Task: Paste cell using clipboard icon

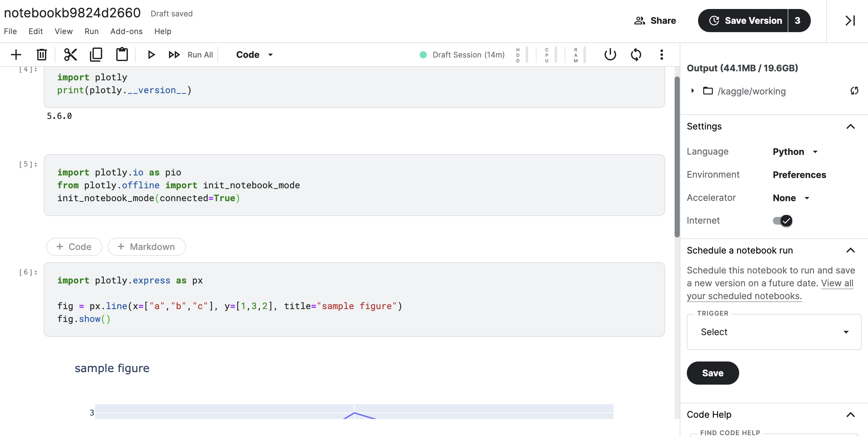Action: 122,55
